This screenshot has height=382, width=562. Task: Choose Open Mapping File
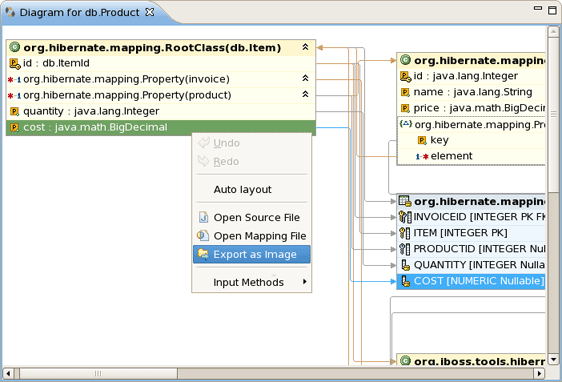point(252,236)
